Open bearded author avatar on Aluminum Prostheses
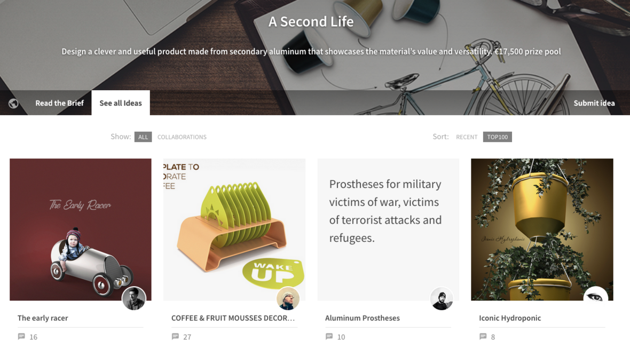Image resolution: width=630 pixels, height=364 pixels. (442, 298)
